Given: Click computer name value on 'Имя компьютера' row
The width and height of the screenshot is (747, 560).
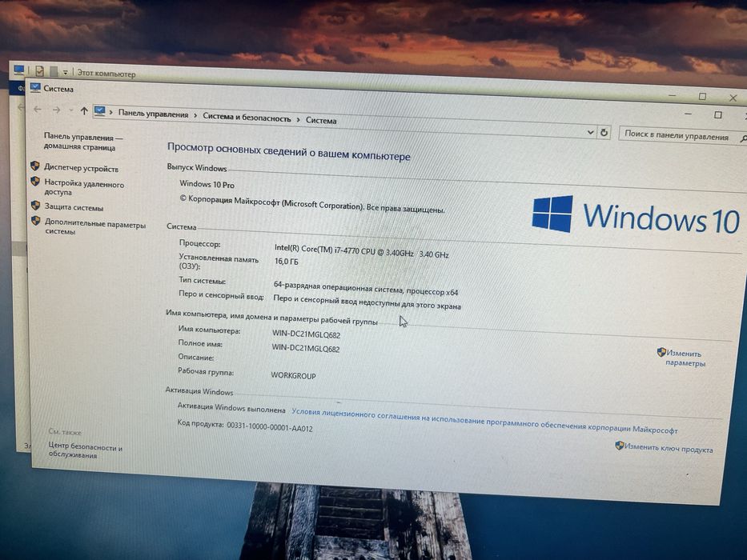Looking at the screenshot, I should (306, 334).
